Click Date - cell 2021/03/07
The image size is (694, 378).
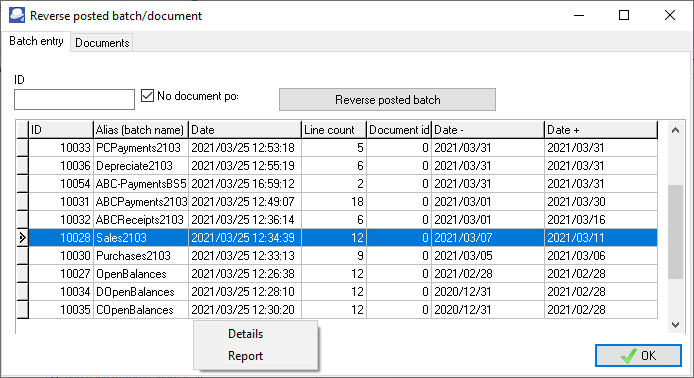[x=488, y=238]
